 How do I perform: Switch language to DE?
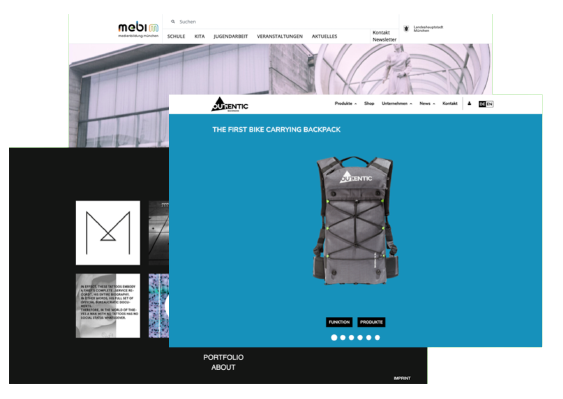coord(482,104)
